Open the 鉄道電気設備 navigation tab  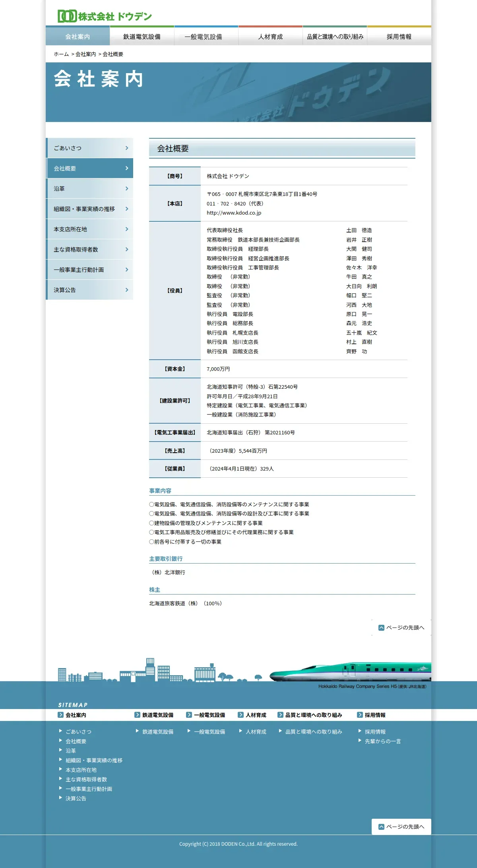tap(142, 36)
